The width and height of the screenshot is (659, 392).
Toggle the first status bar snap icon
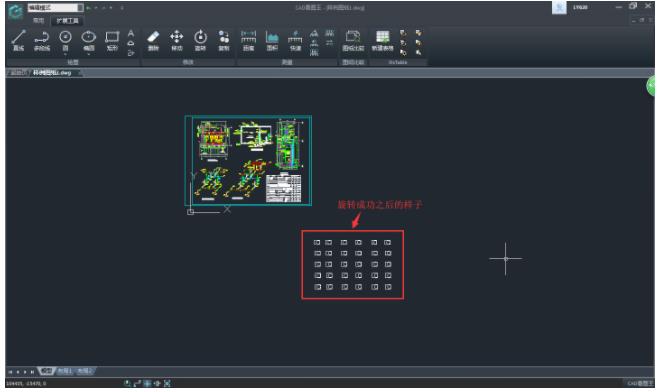pyautogui.click(x=127, y=383)
